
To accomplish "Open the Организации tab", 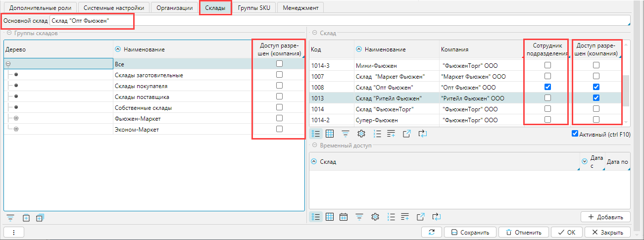I will pyautogui.click(x=174, y=8).
